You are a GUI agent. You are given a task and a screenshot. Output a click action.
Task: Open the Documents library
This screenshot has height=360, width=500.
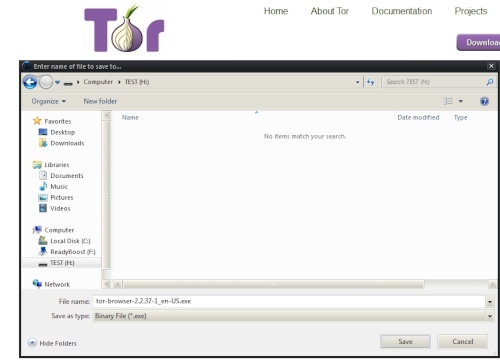[67, 176]
